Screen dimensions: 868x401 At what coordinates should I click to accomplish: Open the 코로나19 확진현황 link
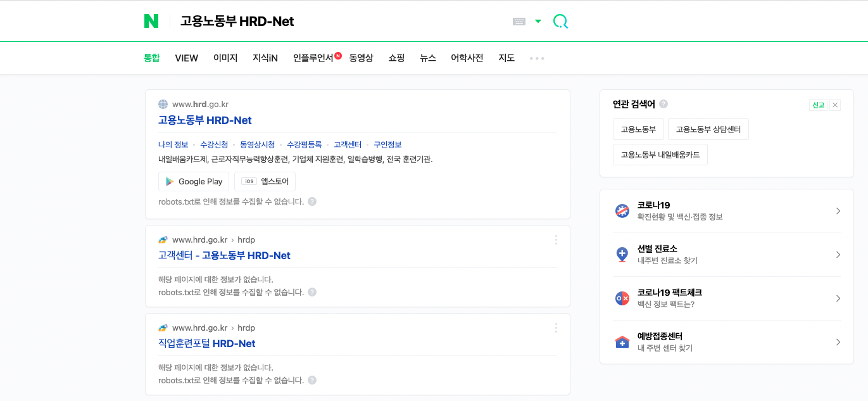coord(680,211)
